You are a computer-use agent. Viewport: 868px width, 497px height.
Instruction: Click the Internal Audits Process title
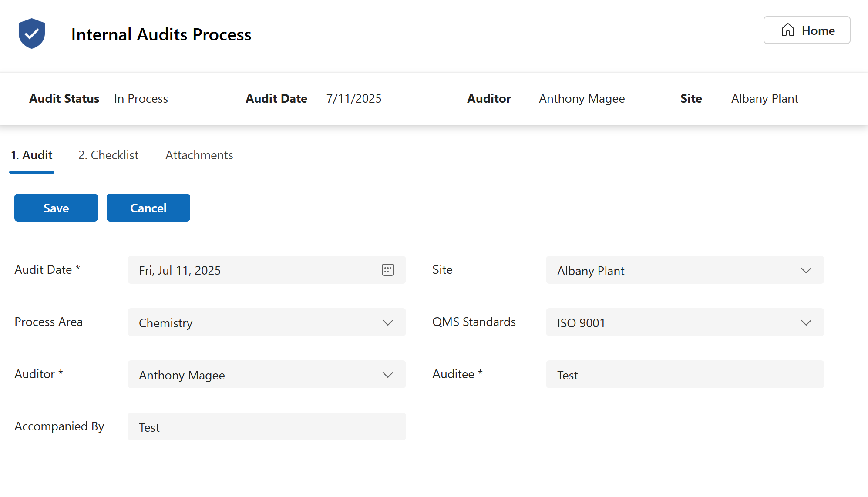(x=161, y=35)
